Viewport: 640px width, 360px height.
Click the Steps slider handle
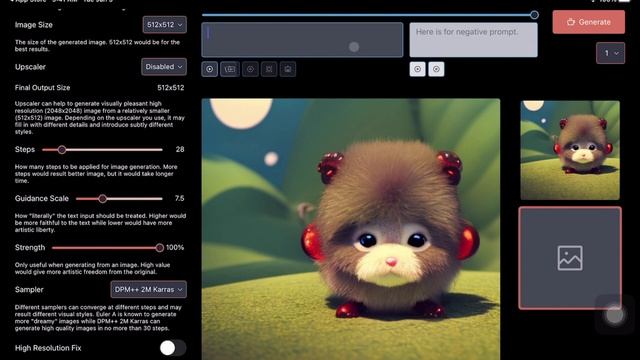[62, 150]
